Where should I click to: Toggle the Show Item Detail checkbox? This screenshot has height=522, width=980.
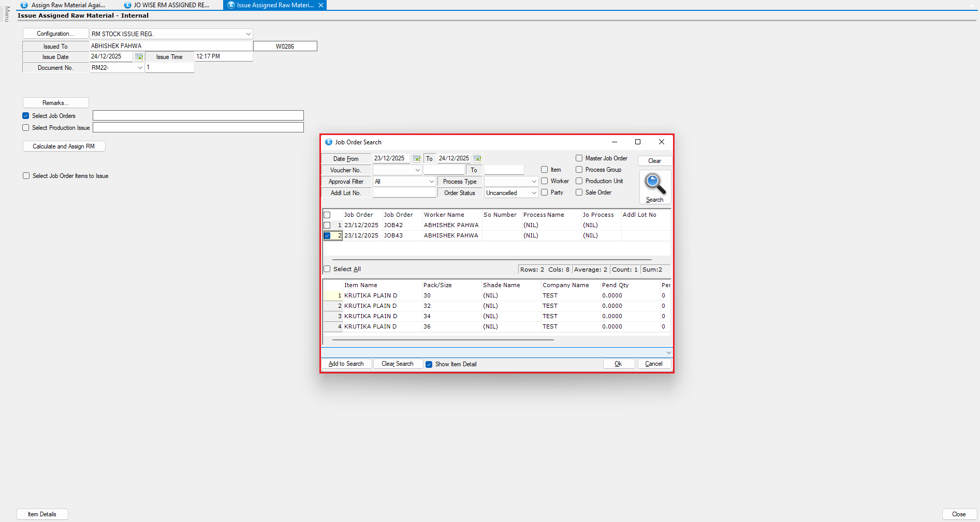pos(429,364)
